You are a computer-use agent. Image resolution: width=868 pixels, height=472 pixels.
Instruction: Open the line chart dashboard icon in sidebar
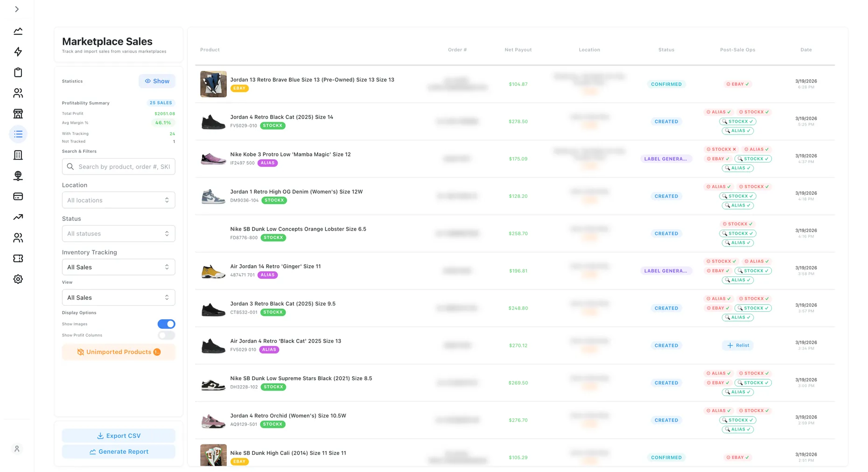click(x=18, y=31)
